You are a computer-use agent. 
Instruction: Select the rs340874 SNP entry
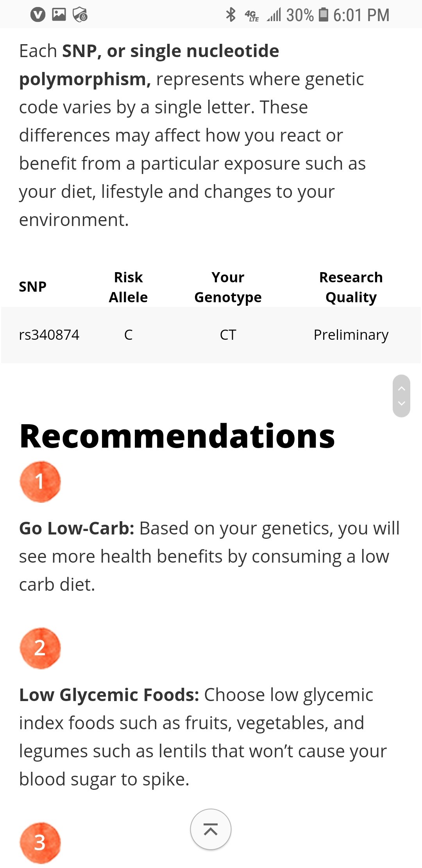[x=49, y=335]
